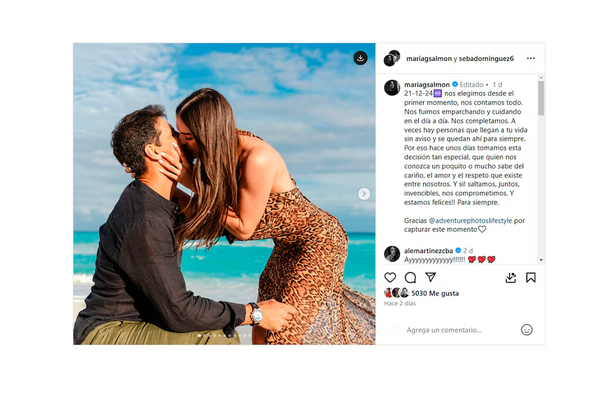Go to next photo with arrow

point(364,194)
